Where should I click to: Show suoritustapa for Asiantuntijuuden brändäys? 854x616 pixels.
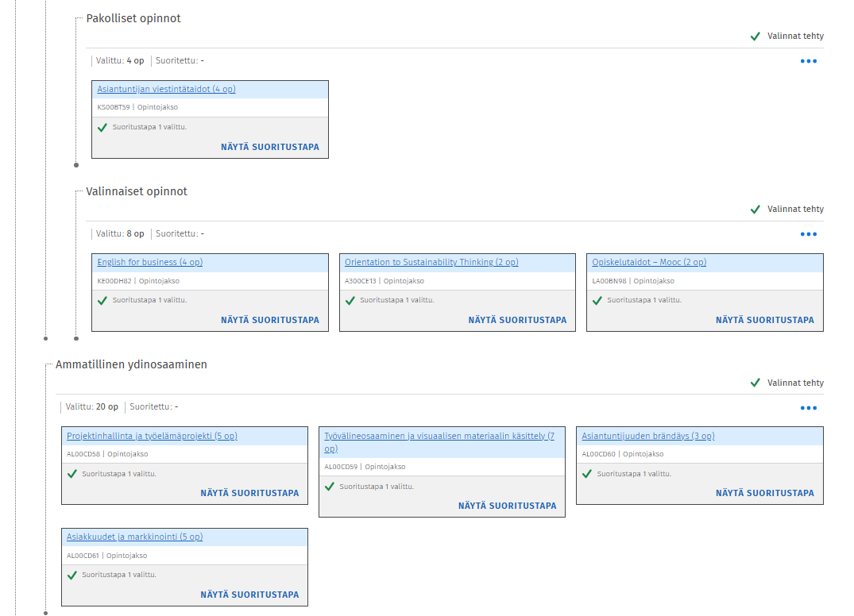[x=764, y=493]
